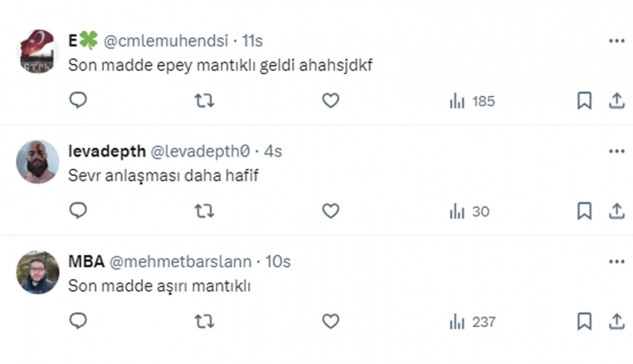Open the @levadepth0 profile handle

pos(201,152)
